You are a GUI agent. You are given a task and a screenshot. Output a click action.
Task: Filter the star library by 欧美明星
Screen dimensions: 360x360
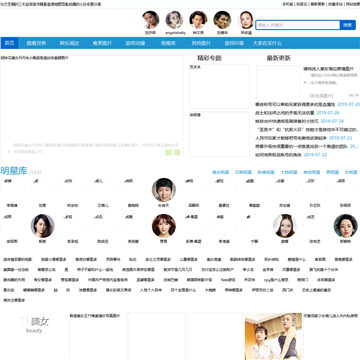click(x=266, y=172)
